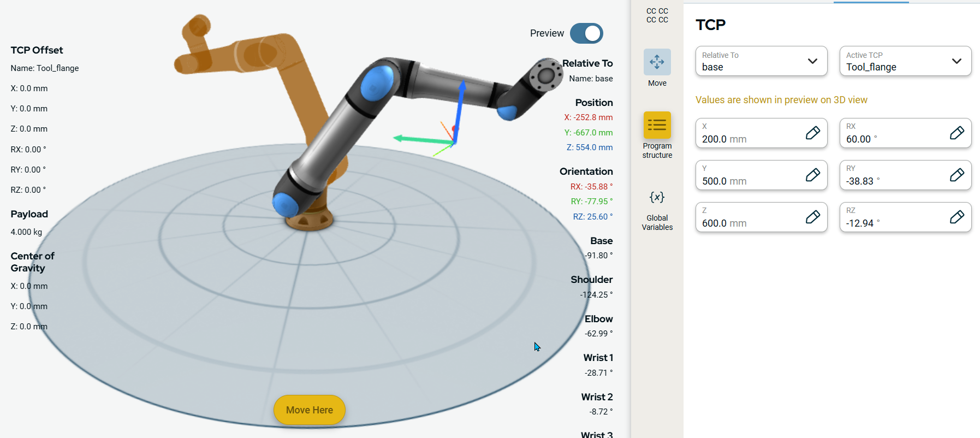Toggle the Preview switch off
The height and width of the screenshot is (438, 980).
586,33
